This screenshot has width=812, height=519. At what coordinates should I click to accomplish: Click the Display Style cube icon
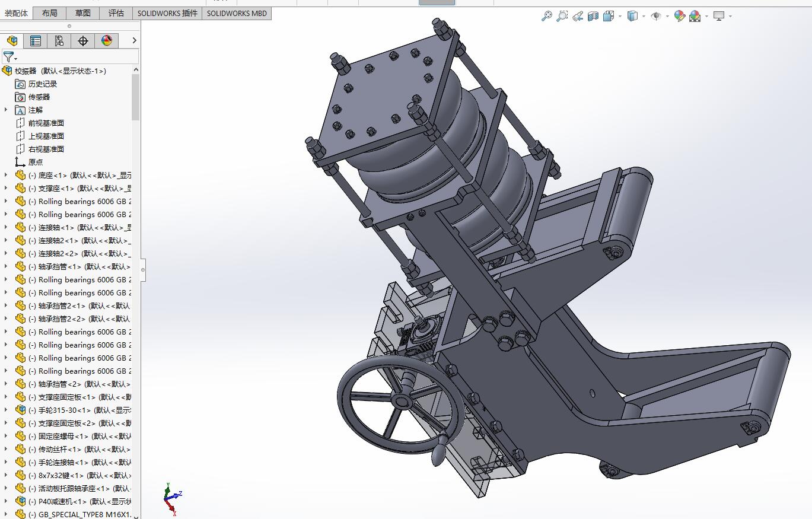pos(632,16)
